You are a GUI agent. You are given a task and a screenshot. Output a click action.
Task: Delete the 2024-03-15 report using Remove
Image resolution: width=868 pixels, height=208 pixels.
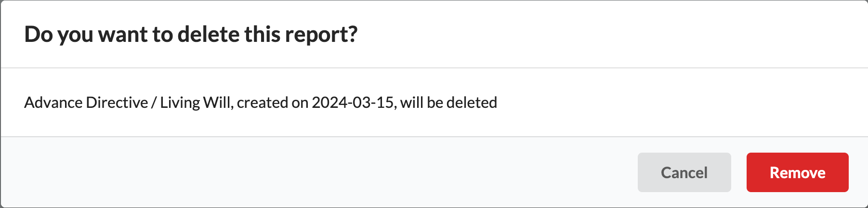point(797,172)
